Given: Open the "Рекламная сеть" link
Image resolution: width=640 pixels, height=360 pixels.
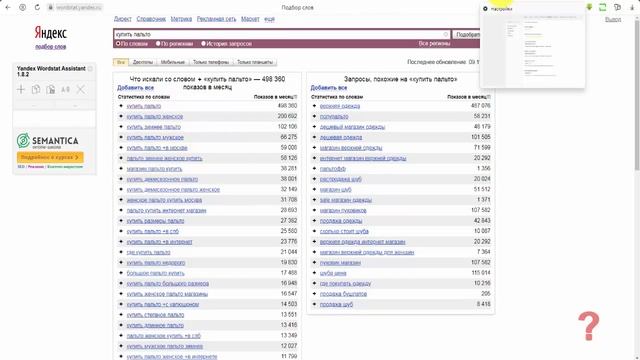Looking at the screenshot, I should 216,19.
